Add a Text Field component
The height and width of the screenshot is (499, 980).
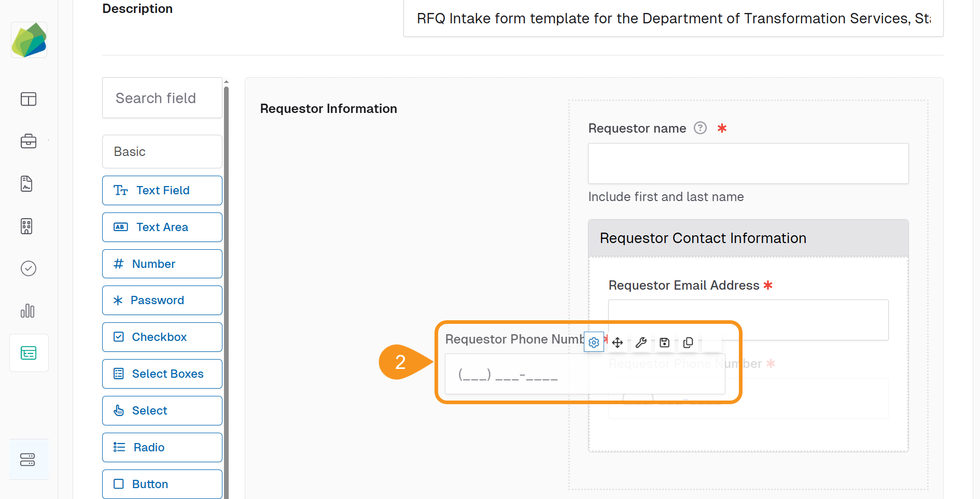pyautogui.click(x=162, y=191)
